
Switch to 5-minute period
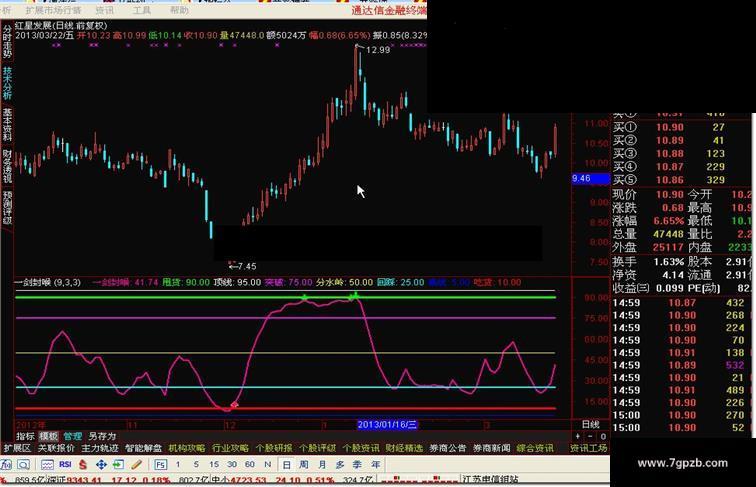click(196, 464)
